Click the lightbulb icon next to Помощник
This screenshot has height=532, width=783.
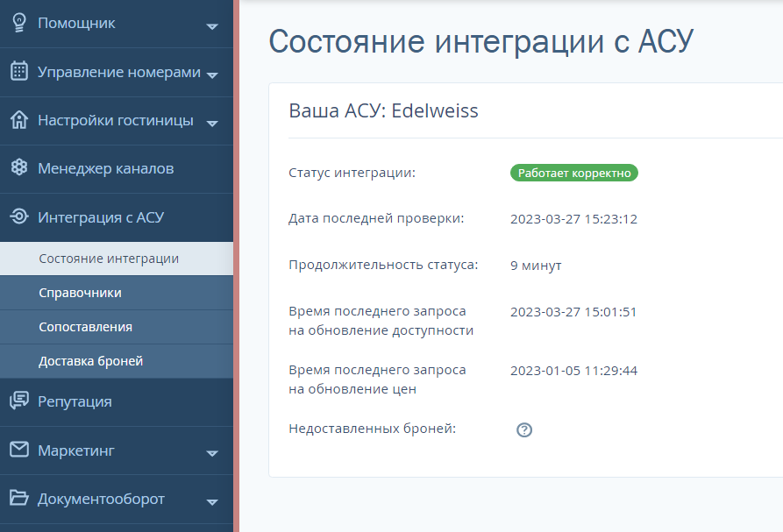pyautogui.click(x=19, y=23)
